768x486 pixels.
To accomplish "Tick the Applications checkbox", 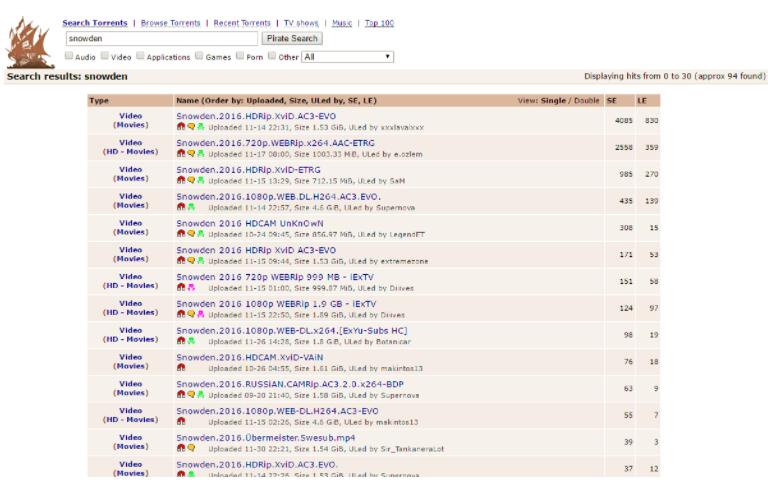I will 141,56.
